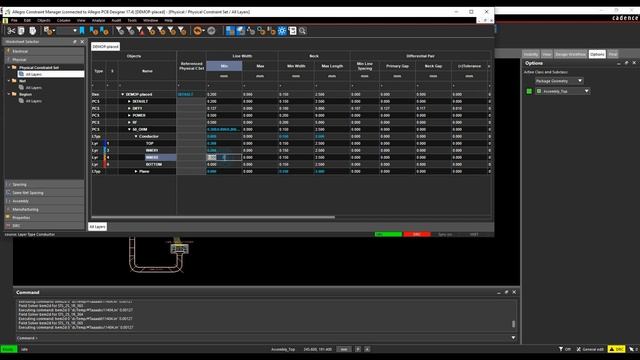Click the All Layers icon under Region
Image resolution: width=640 pixels, height=360 pixels.
click(x=22, y=100)
